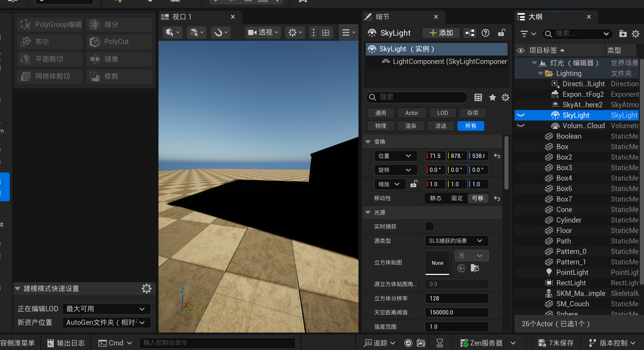Open the 布尔 (Boolean) tool

[x=50, y=42]
